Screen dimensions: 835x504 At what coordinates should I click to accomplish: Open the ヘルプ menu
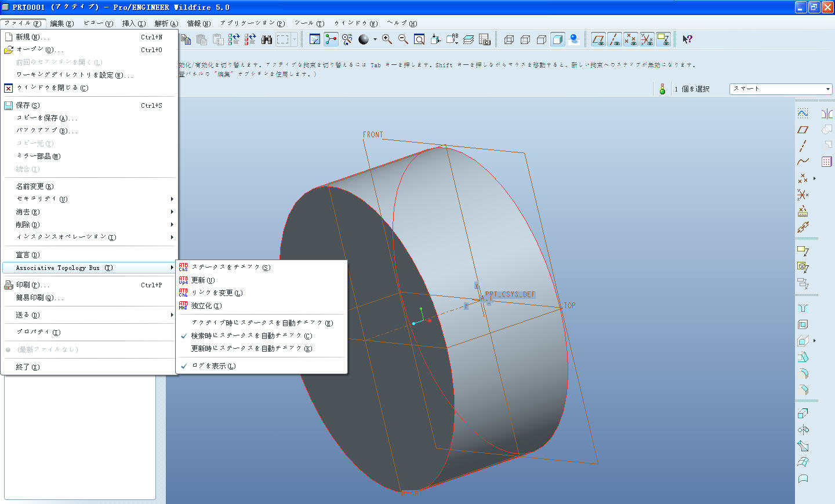402,24
